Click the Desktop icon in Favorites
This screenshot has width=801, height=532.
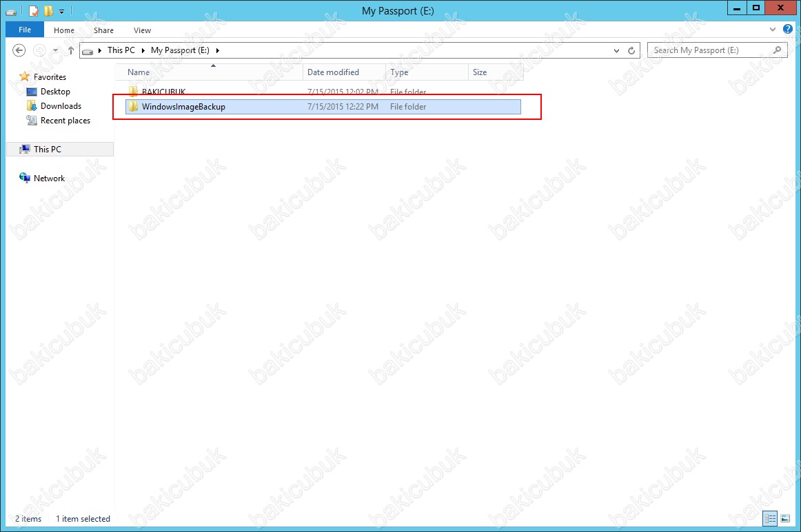[32, 92]
